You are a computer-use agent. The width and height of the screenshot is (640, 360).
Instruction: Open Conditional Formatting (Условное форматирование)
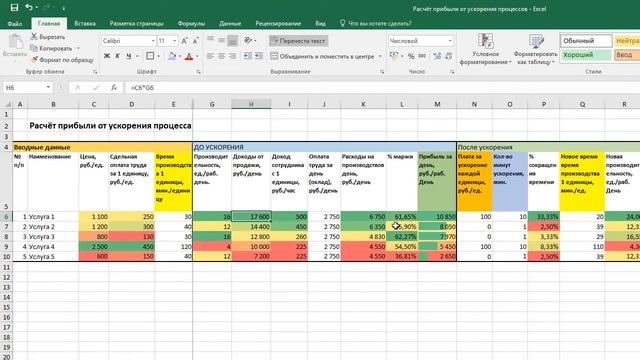485,49
